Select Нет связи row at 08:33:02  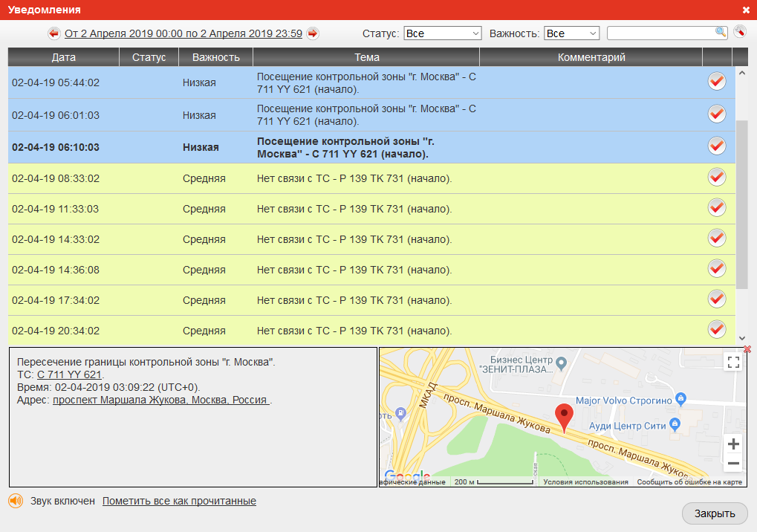(x=371, y=178)
